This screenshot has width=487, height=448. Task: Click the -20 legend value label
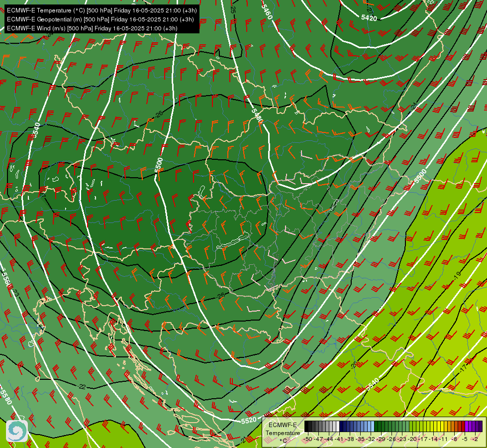(x=412, y=439)
